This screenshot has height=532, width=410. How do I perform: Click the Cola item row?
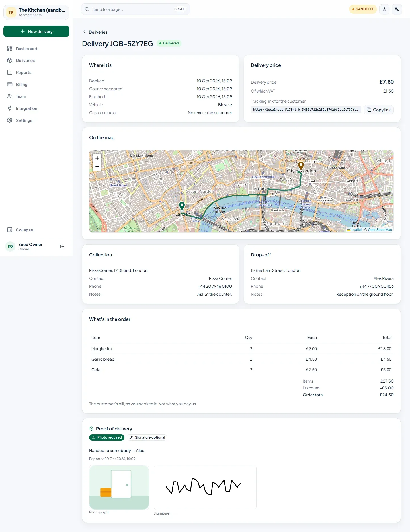point(241,370)
